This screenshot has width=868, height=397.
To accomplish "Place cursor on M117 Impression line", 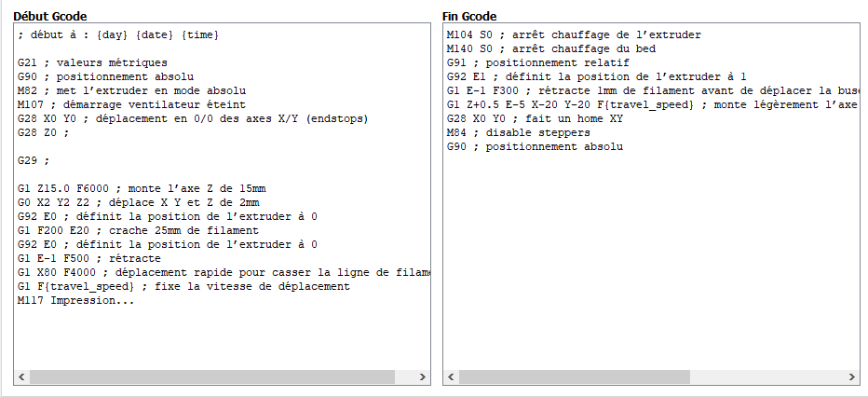I will pos(75,301).
